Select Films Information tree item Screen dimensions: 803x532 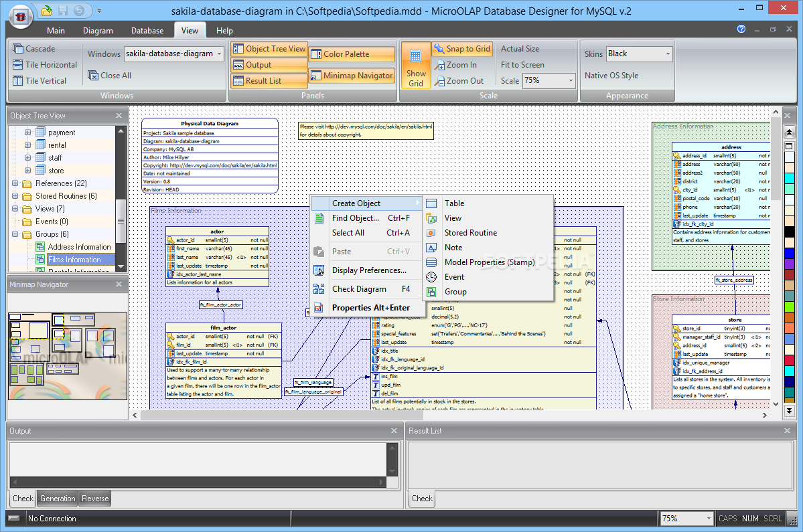pyautogui.click(x=74, y=260)
